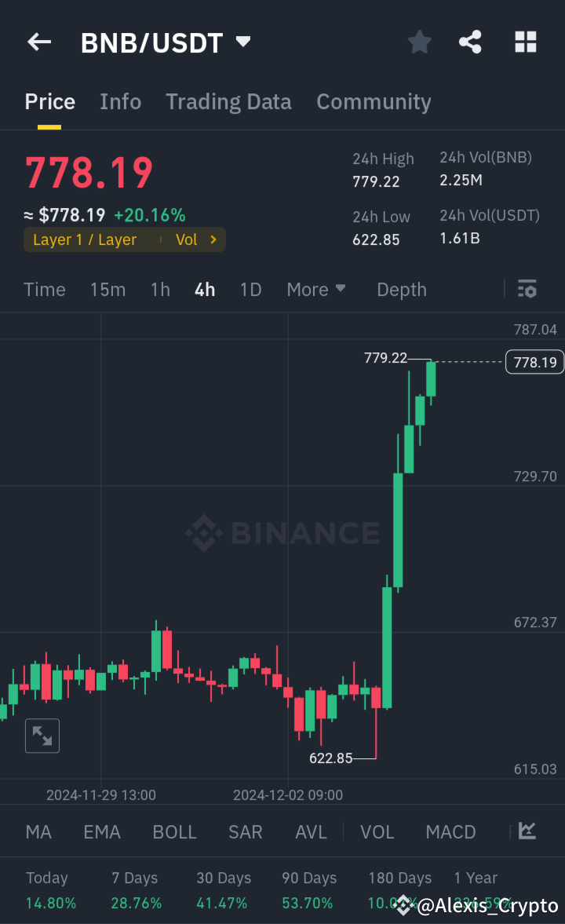565x924 pixels.
Task: Switch to the Trading Data tab
Action: tap(228, 101)
